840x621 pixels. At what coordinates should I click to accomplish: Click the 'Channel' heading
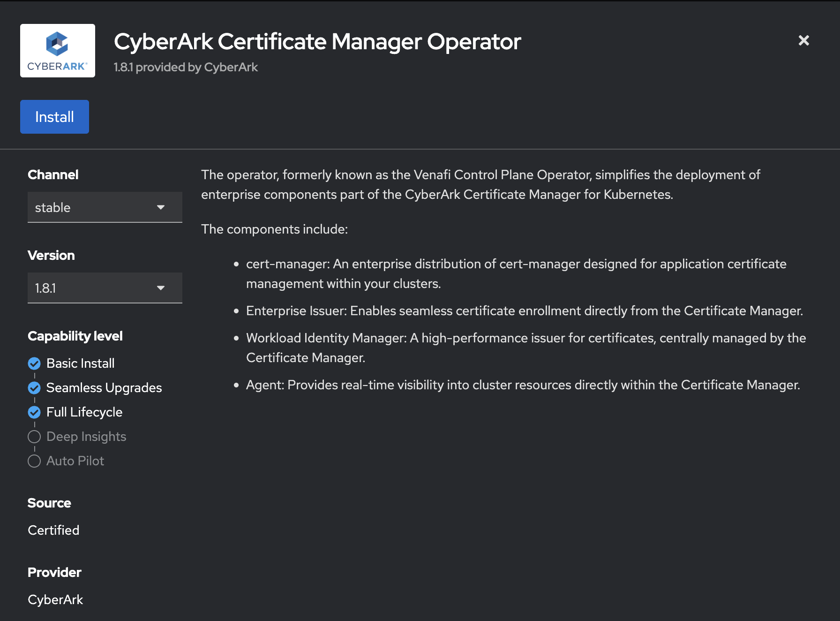click(53, 174)
